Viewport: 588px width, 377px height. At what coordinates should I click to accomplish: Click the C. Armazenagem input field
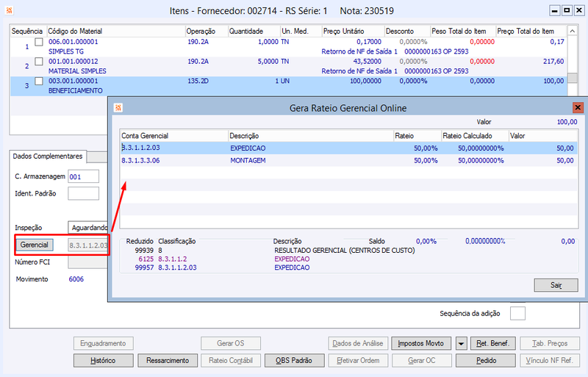pos(83,176)
